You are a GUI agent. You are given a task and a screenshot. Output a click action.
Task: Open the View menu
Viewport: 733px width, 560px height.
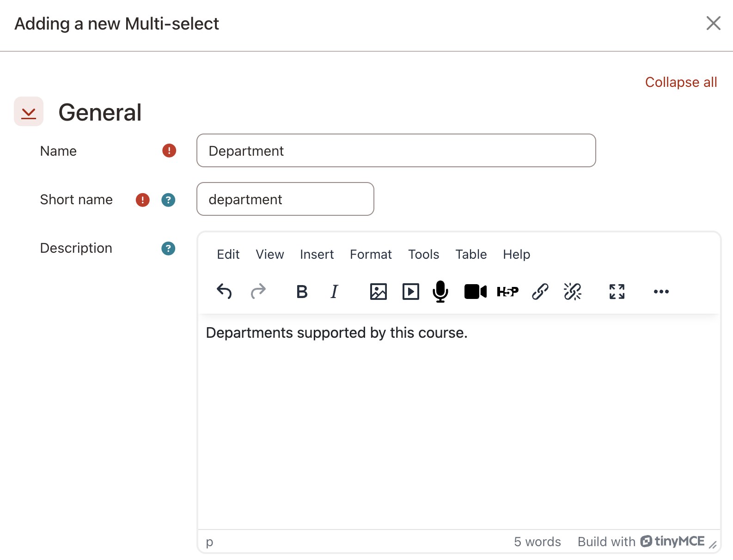[x=270, y=255]
